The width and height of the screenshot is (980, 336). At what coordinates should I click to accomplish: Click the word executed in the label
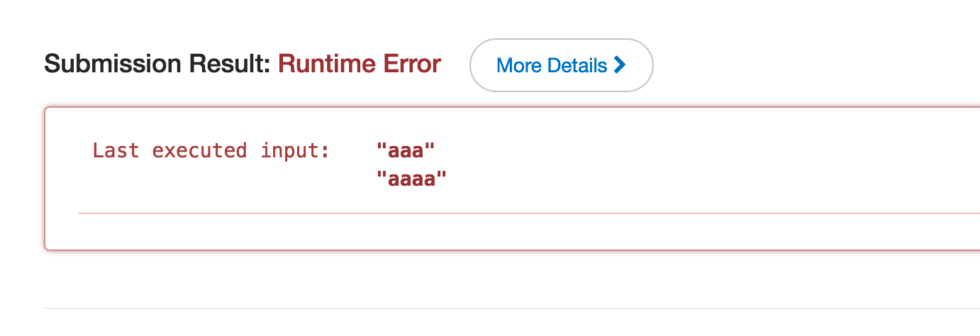pos(199,150)
